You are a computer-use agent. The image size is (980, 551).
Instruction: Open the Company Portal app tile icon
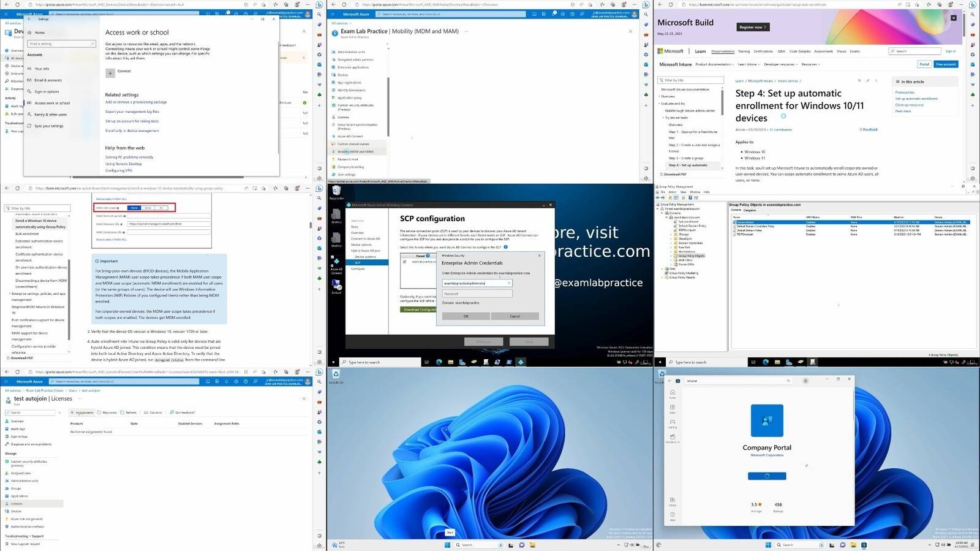767,420
